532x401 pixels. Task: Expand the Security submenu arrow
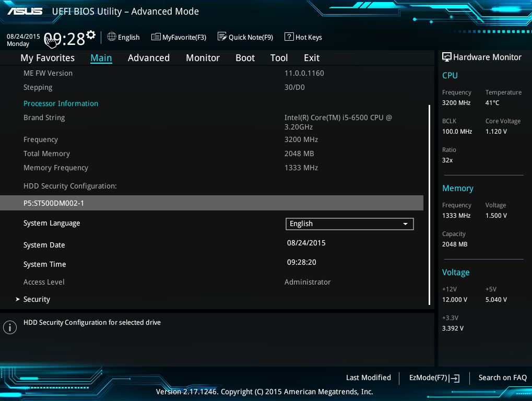[18, 299]
